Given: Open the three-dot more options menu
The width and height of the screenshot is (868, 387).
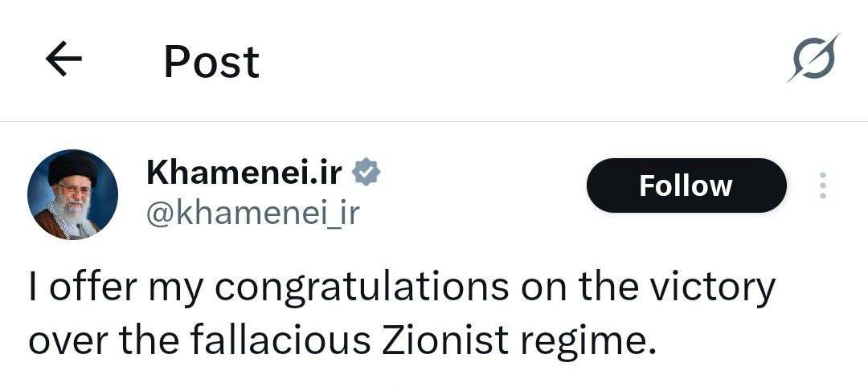Looking at the screenshot, I should tap(821, 185).
